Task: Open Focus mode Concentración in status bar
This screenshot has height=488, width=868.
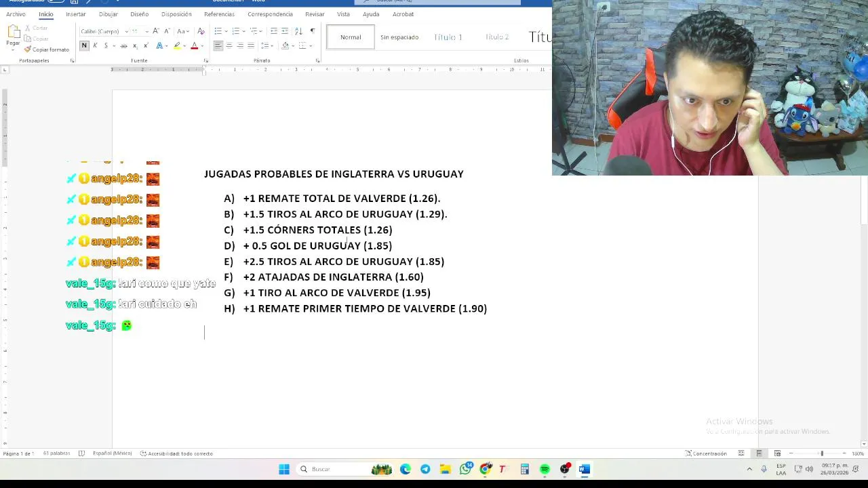Action: tap(706, 453)
